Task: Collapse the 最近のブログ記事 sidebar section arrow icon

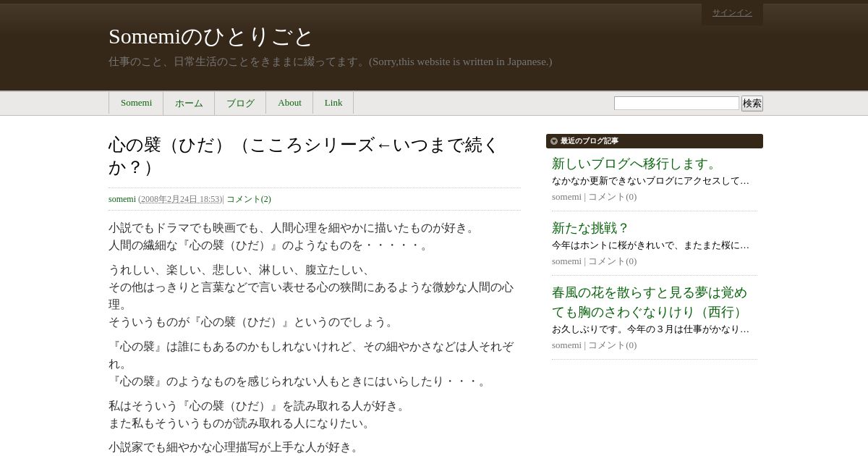Action: 553,141
